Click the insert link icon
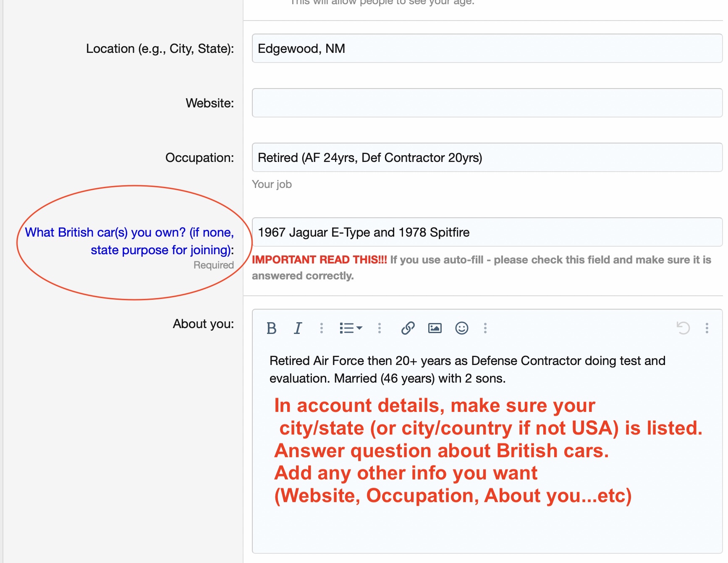Image resolution: width=728 pixels, height=563 pixels. [x=408, y=328]
